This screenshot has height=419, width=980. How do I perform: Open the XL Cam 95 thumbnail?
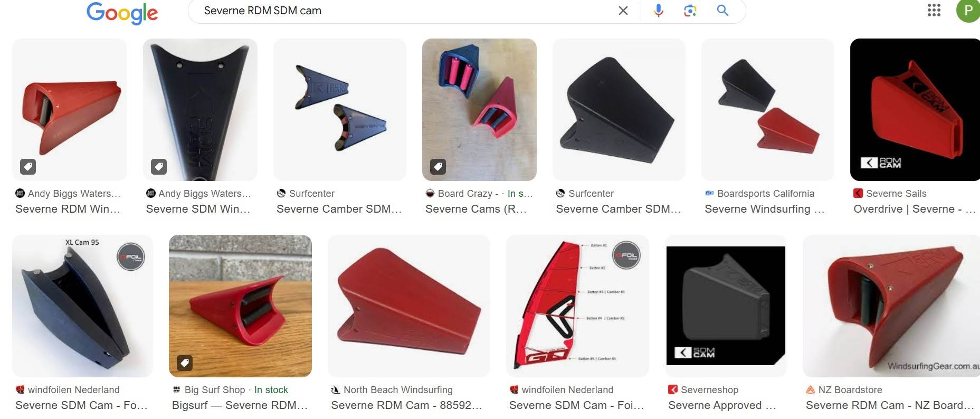coord(82,306)
